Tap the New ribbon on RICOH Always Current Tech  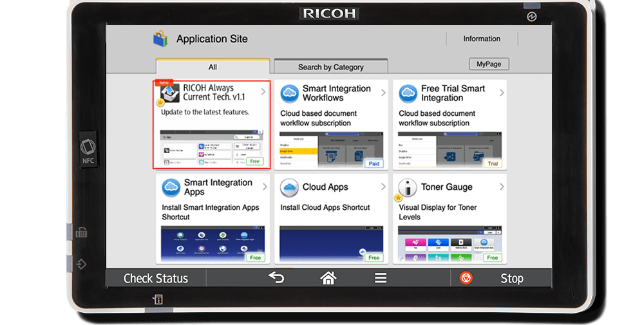[164, 83]
